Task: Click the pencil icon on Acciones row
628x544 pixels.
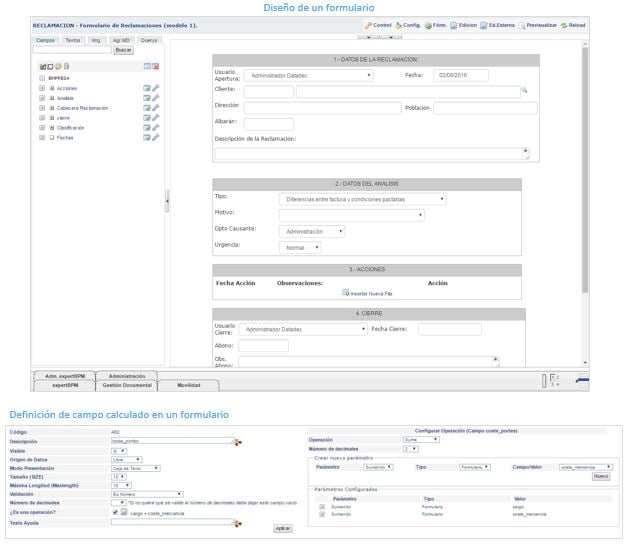Action: [155, 88]
